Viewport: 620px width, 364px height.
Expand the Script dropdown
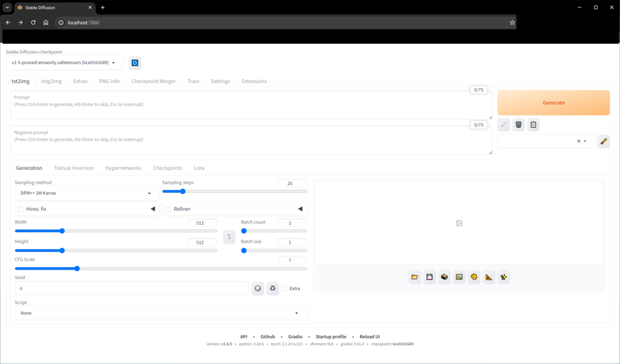tap(160, 313)
